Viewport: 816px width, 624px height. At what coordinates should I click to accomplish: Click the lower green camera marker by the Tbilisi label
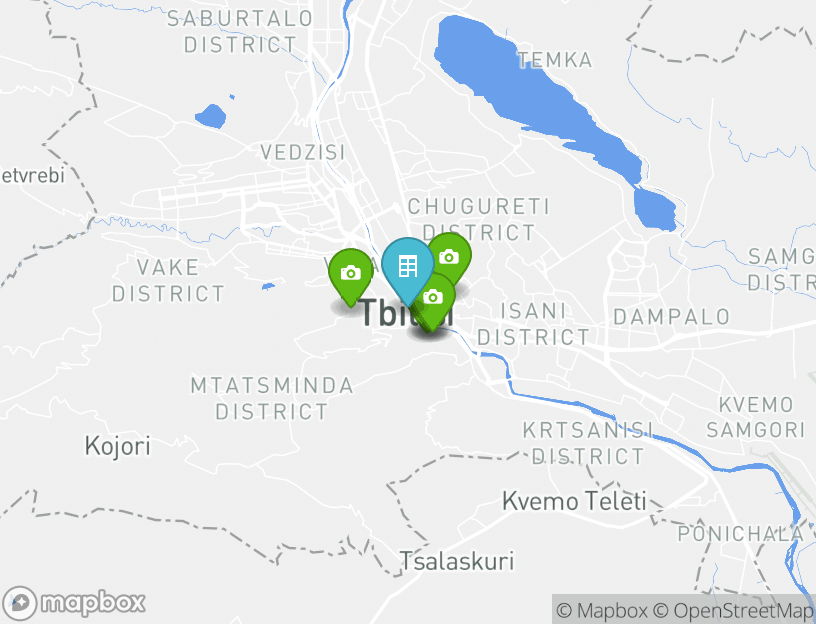434,302
